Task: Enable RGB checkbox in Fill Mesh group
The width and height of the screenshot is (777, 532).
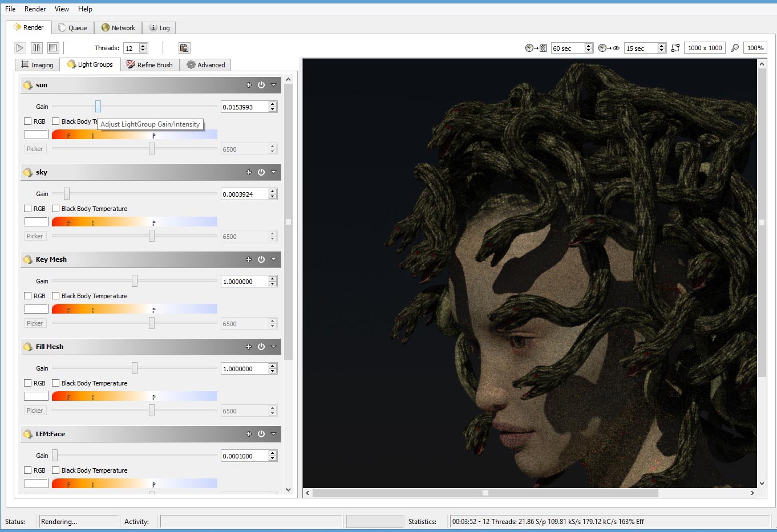Action: [x=28, y=383]
